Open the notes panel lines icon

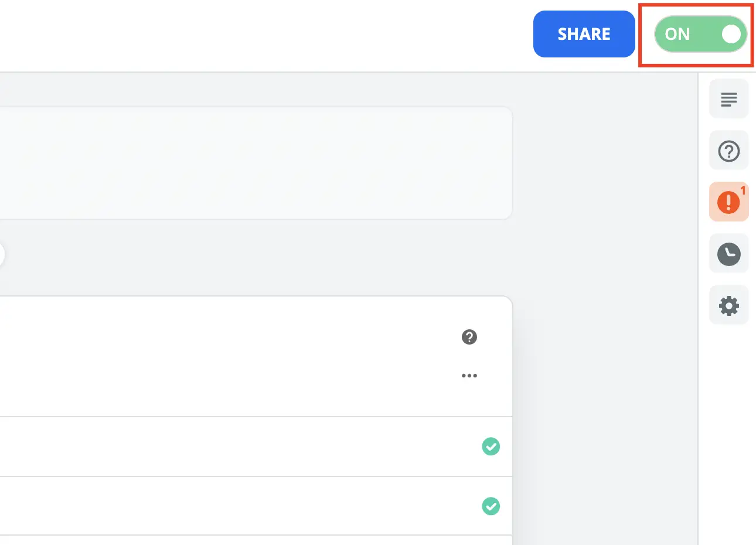tap(728, 99)
